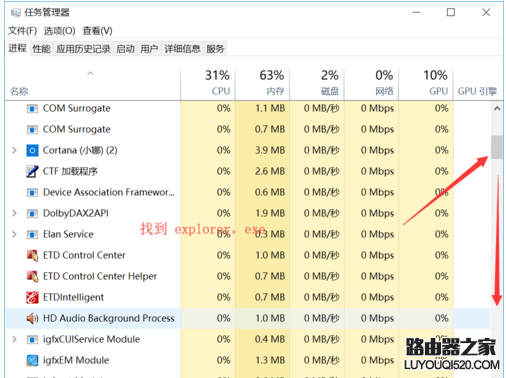Click the vertical scrollbar thumb

tap(497, 147)
